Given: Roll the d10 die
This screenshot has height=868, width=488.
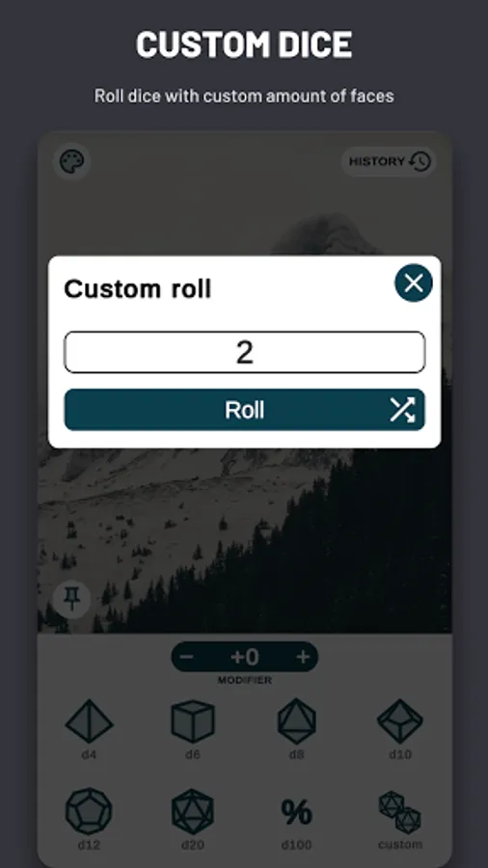Looking at the screenshot, I should coord(400,730).
